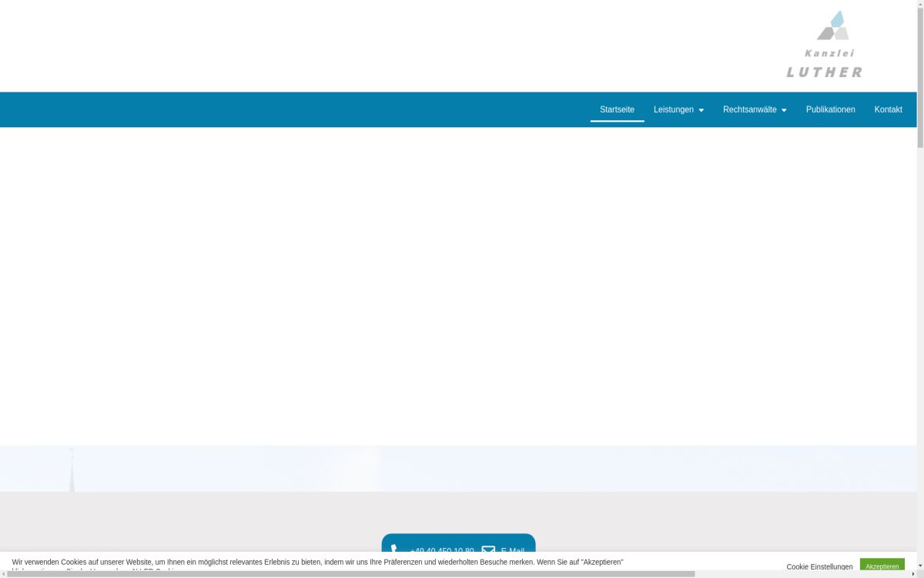The height and width of the screenshot is (578, 924).
Task: Click the E-Mail link
Action: pos(512,550)
